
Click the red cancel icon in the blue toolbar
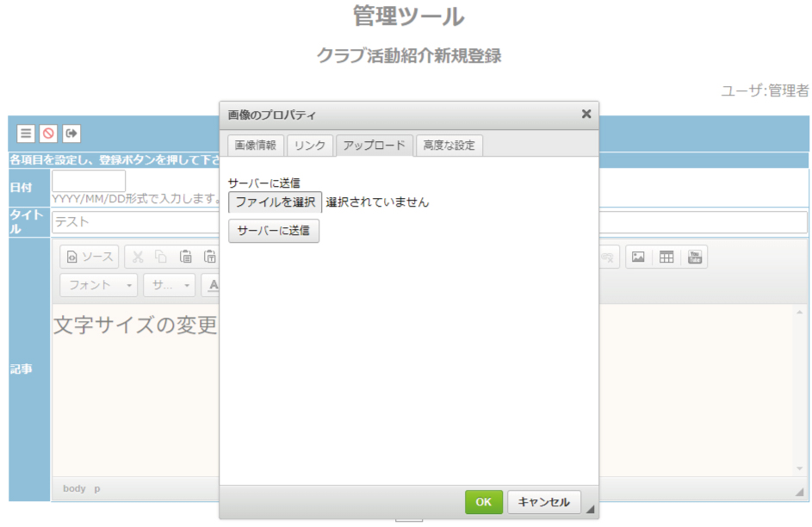point(48,133)
